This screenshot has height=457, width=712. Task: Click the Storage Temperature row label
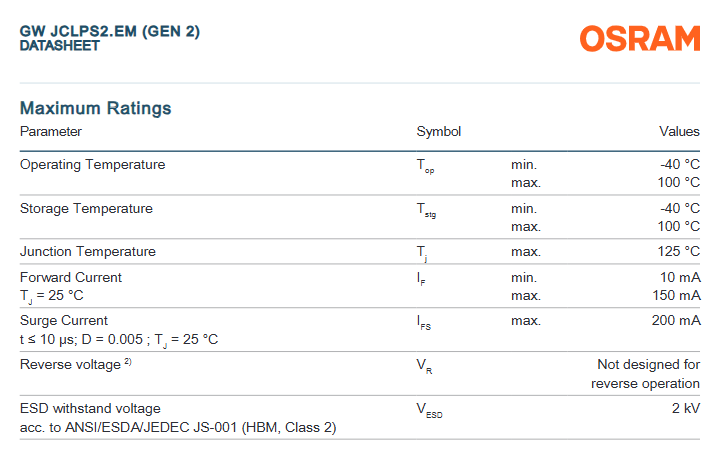pyautogui.click(x=87, y=208)
